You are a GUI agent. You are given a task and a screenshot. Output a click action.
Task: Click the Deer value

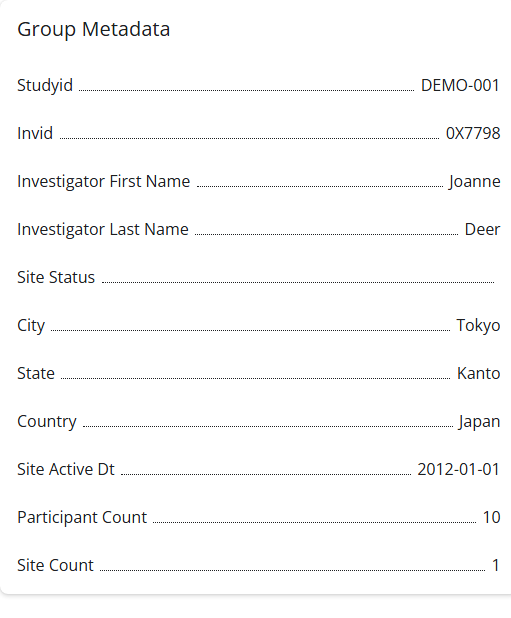point(482,229)
